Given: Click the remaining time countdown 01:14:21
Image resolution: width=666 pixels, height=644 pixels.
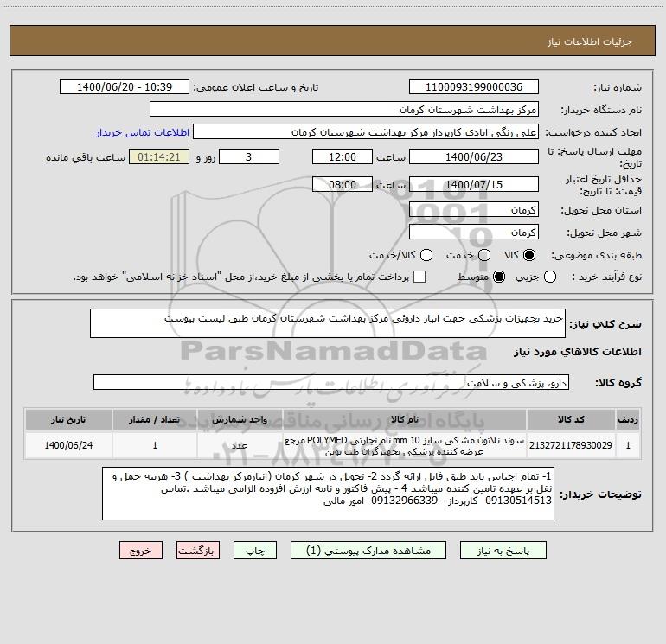Looking at the screenshot, I should (159, 156).
